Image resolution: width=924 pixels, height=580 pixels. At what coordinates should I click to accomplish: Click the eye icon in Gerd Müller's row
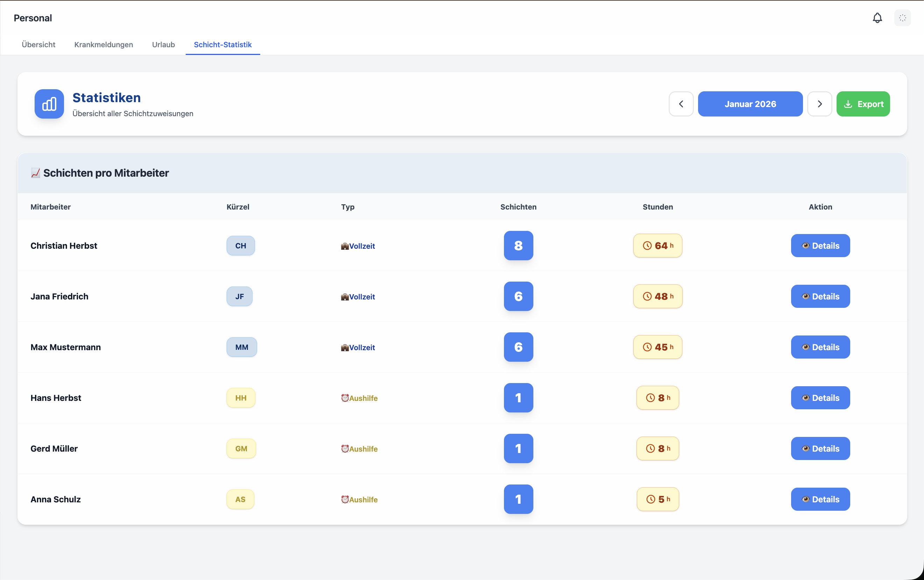coord(805,448)
